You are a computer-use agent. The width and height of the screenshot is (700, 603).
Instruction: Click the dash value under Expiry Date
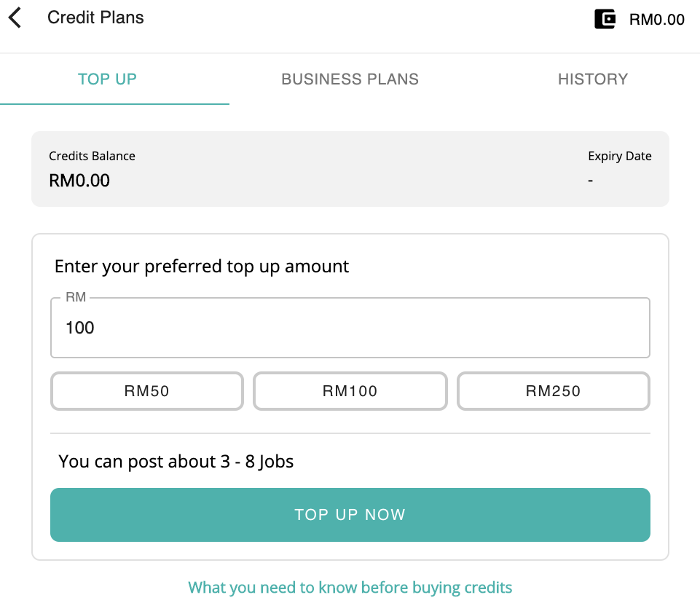click(x=590, y=180)
